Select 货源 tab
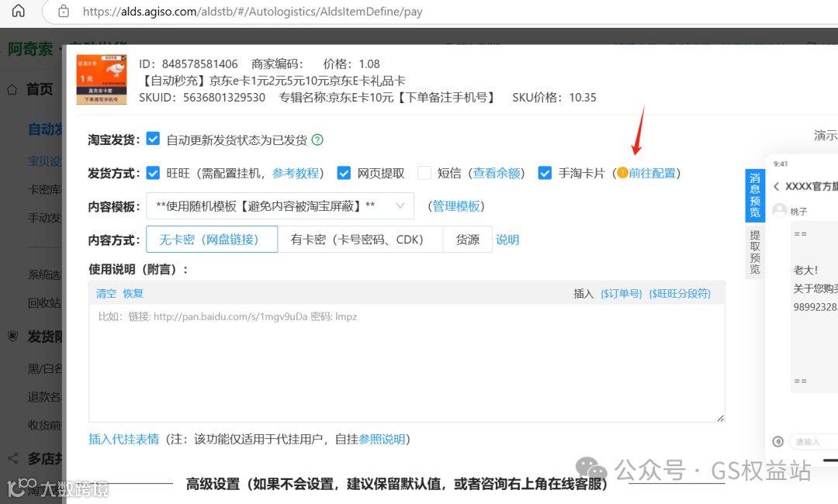The height and width of the screenshot is (504, 838). 467,239
